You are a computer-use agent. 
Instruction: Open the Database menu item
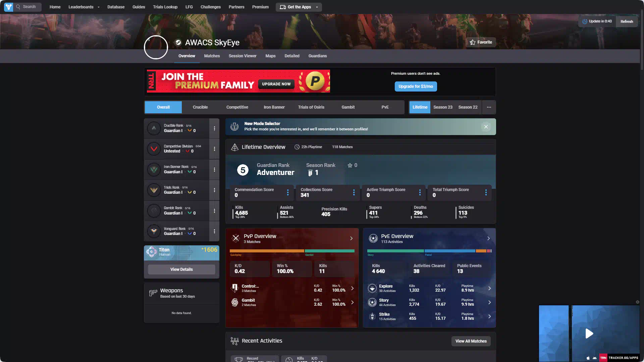point(116,7)
